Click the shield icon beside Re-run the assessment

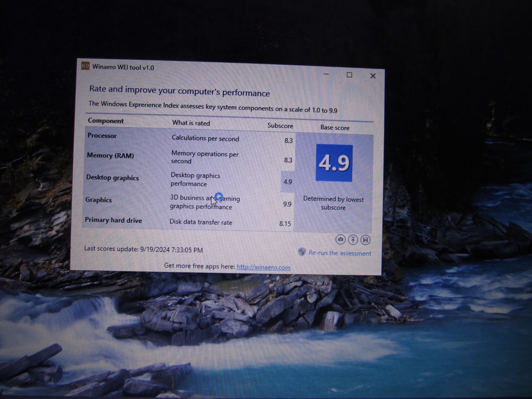point(302,252)
